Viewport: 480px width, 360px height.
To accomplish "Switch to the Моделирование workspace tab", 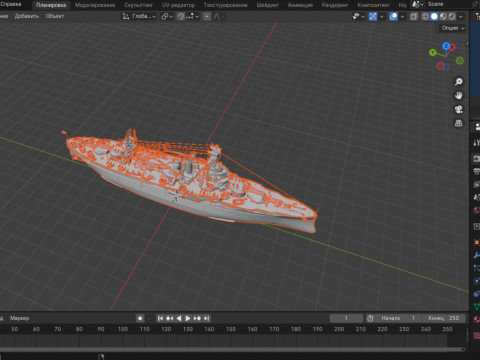I will click(x=95, y=5).
